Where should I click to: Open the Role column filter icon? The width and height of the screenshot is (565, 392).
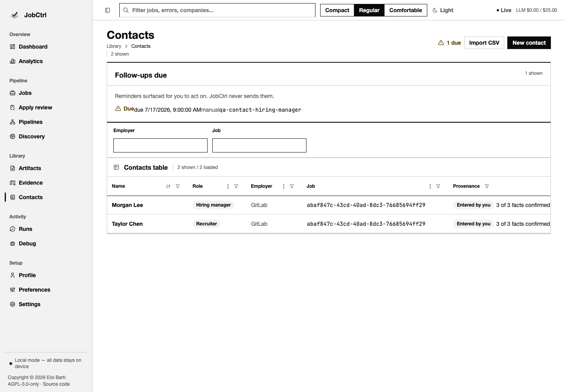236,186
